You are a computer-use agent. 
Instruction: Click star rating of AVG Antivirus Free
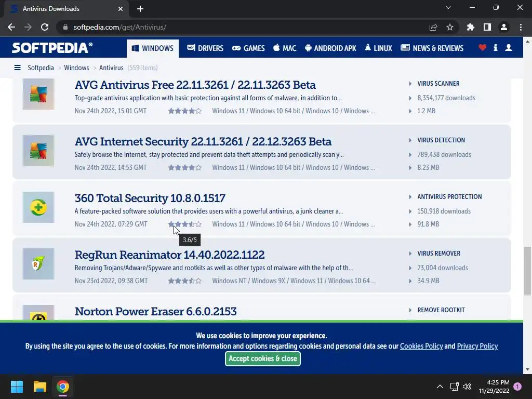185,111
